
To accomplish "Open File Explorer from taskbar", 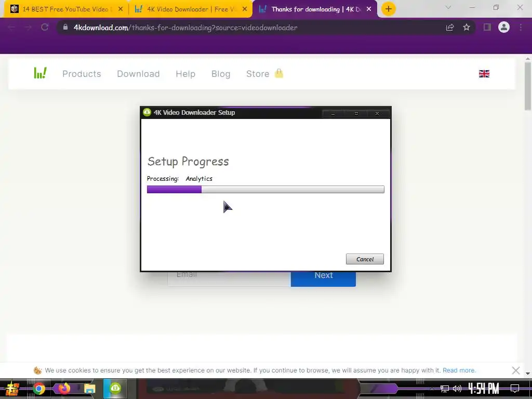I will pyautogui.click(x=89, y=389).
